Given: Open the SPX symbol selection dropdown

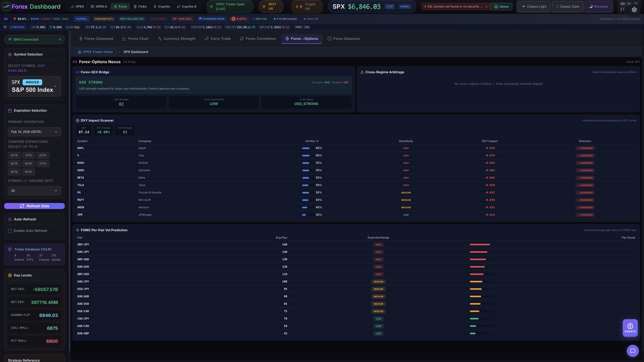Looking at the screenshot, I should pyautogui.click(x=34, y=86).
